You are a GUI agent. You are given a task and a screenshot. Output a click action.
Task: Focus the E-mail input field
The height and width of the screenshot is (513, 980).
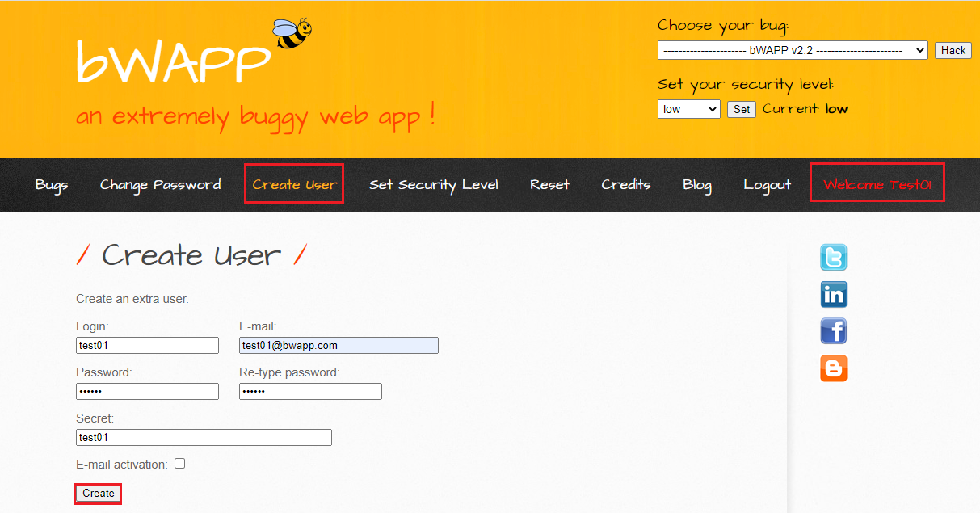coord(339,346)
